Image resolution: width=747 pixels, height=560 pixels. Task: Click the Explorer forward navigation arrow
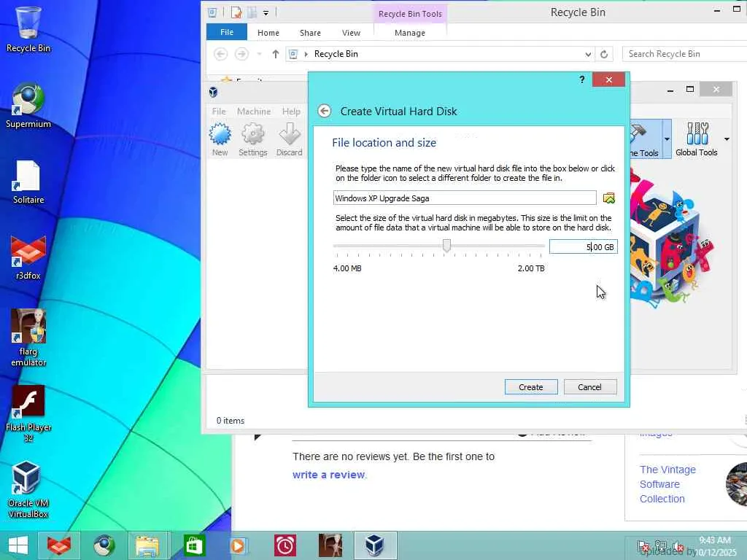point(241,54)
